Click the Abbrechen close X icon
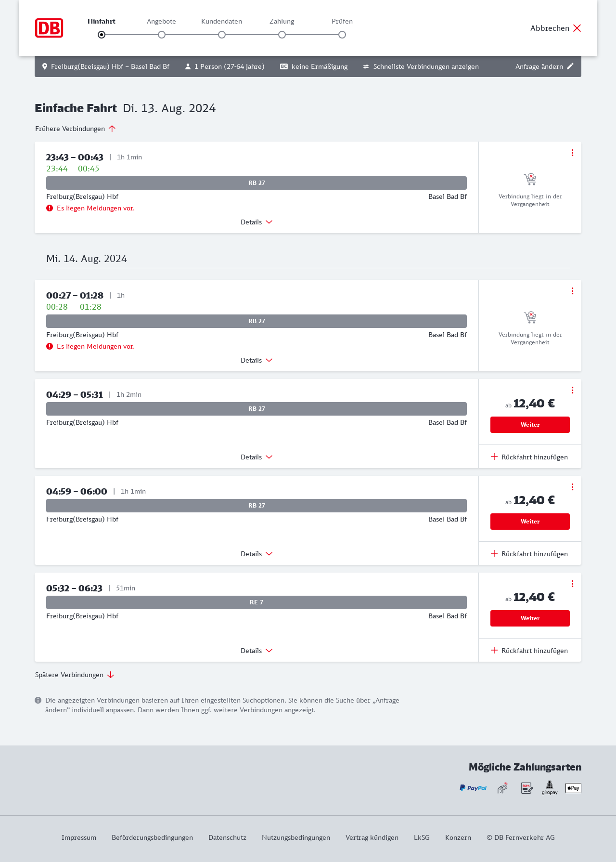 tap(577, 28)
